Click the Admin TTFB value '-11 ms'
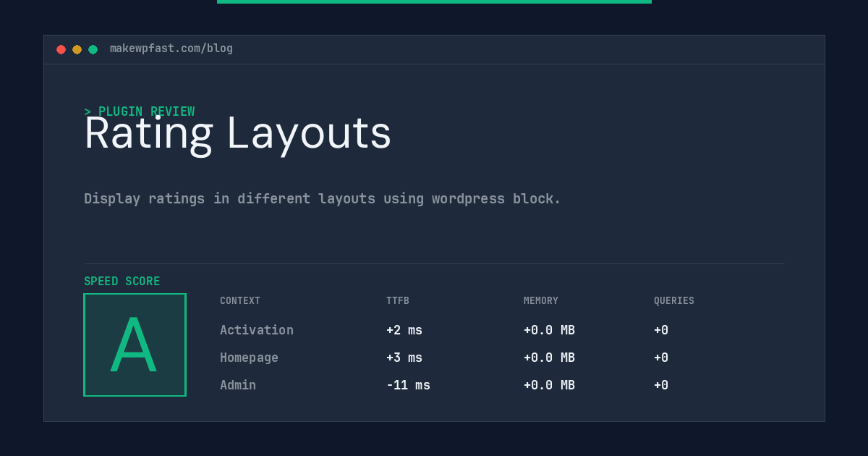 pos(408,385)
